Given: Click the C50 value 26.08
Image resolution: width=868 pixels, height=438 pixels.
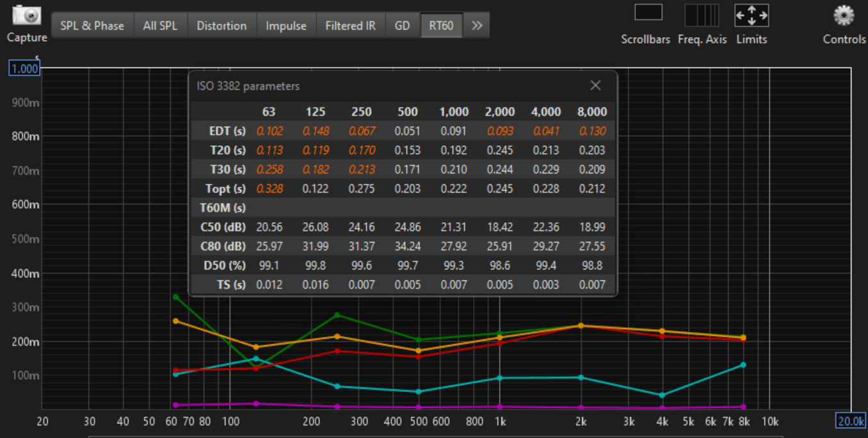Looking at the screenshot, I should click(x=316, y=227).
